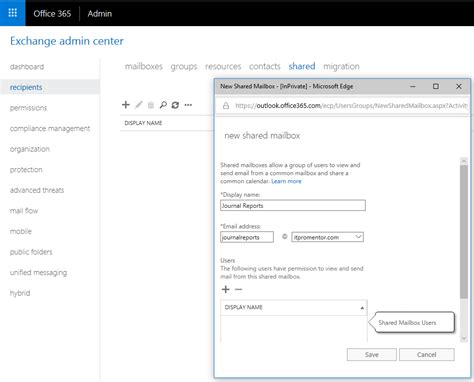Click the Save button

pos(372,355)
